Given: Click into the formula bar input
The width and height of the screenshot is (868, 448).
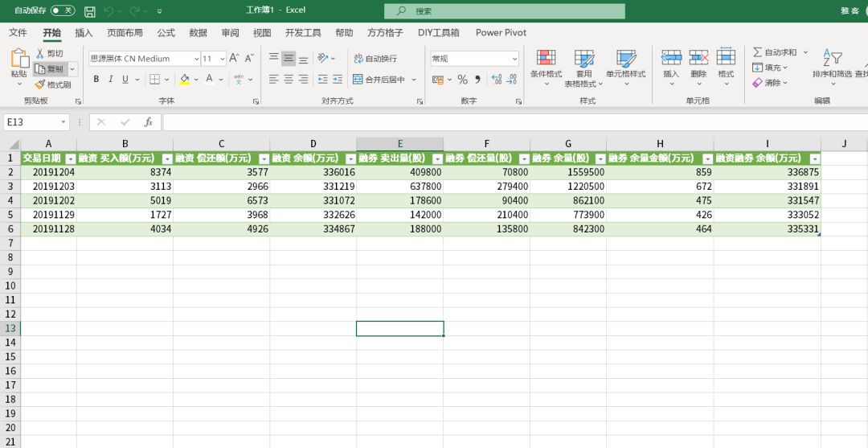Looking at the screenshot, I should tap(515, 121).
